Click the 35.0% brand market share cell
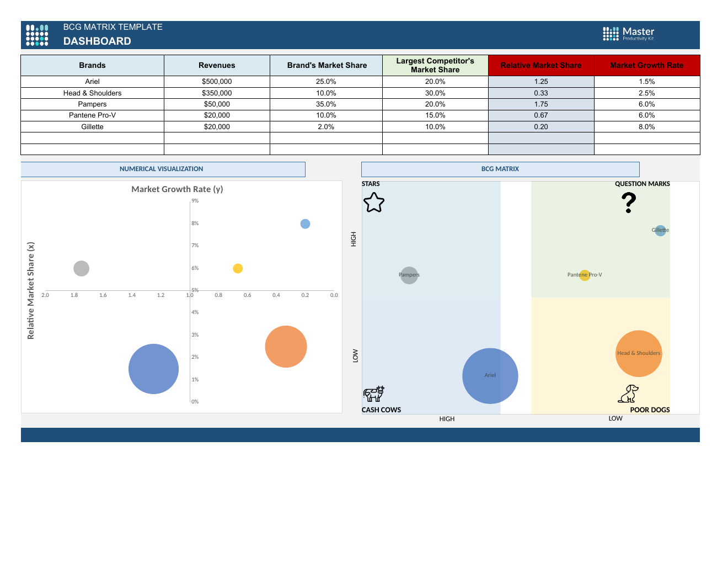Image resolution: width=728 pixels, height=563 pixels. pos(326,104)
